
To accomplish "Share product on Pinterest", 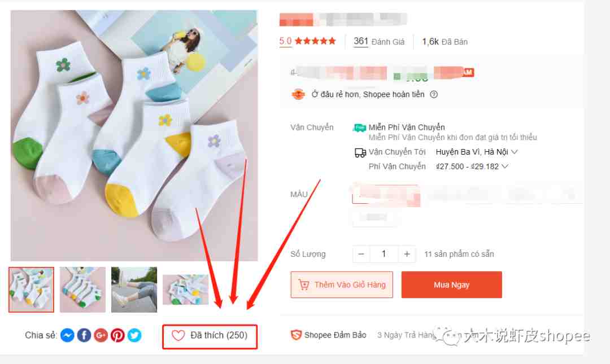I will (117, 335).
